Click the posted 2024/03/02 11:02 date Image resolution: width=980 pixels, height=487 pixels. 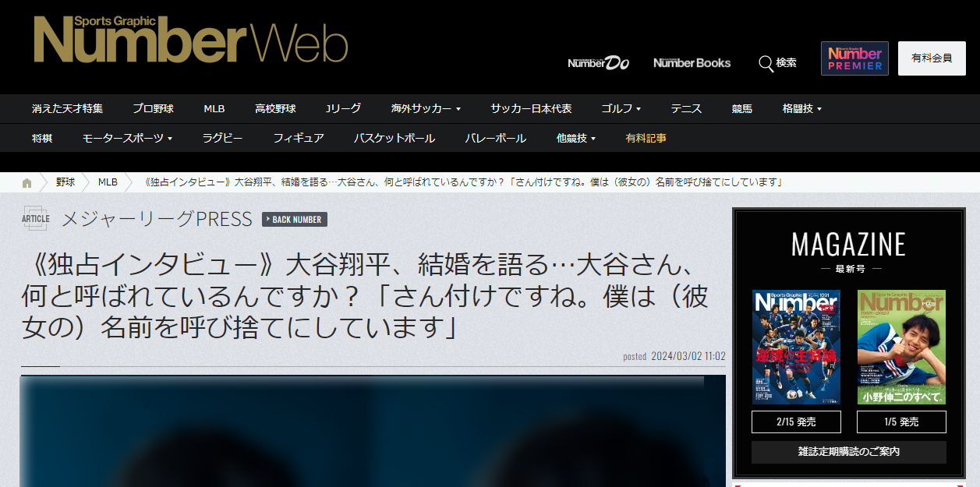[674, 357]
